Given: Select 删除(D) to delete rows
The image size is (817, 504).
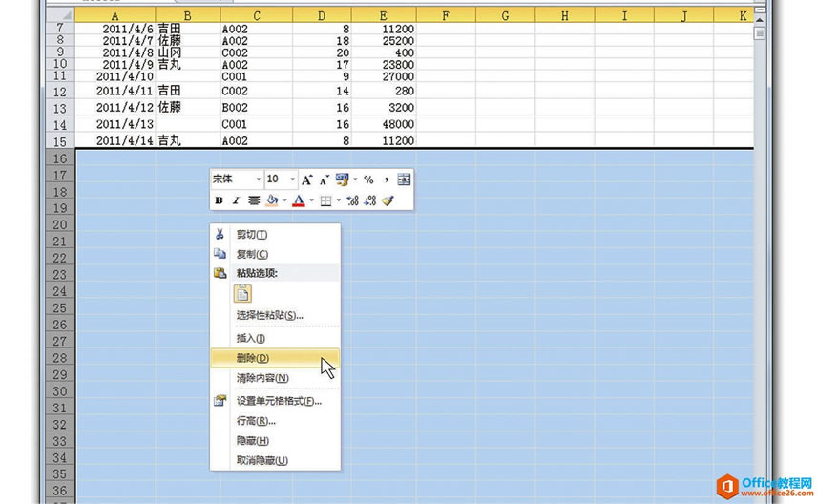Looking at the screenshot, I should (275, 358).
